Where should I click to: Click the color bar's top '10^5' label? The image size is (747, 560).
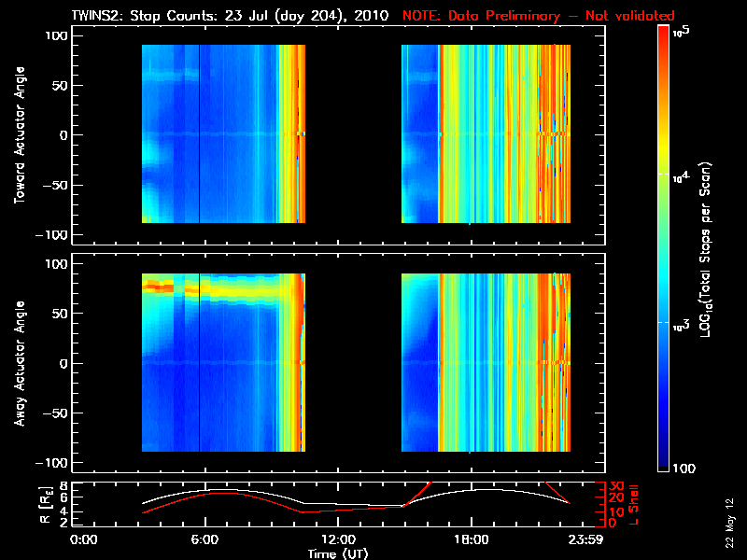[682, 32]
